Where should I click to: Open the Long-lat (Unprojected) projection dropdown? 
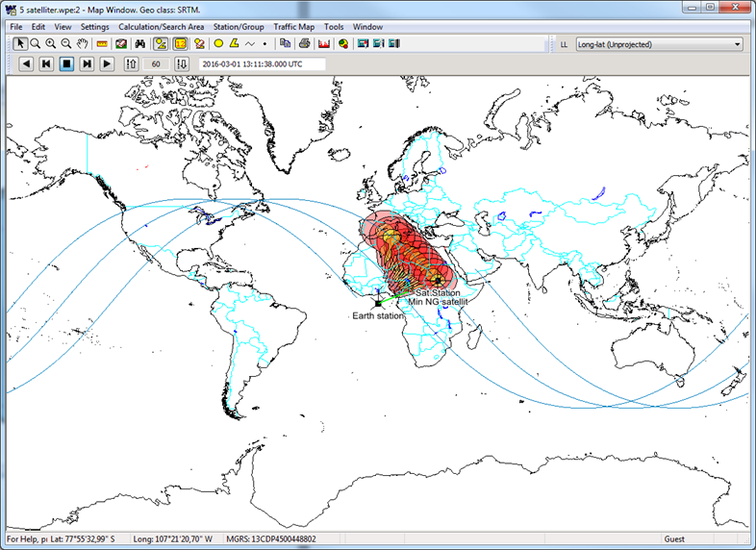pos(660,44)
